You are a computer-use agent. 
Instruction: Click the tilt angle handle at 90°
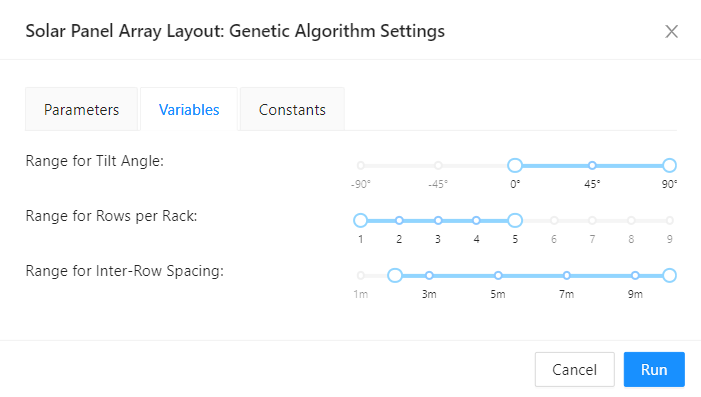[x=669, y=165]
